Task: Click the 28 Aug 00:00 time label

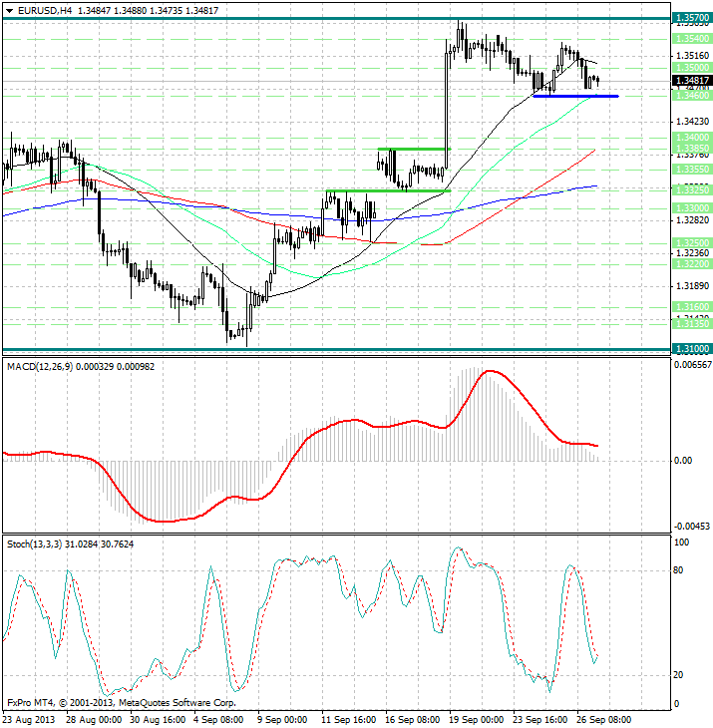Action: 94,720
